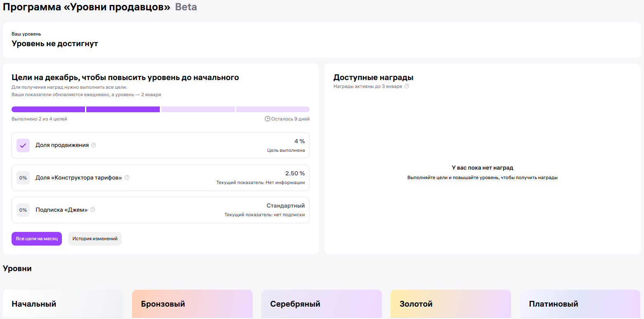644x319 pixels.
Task: Click help icon next to «Конструктора тарифов»
Action: pos(127,177)
